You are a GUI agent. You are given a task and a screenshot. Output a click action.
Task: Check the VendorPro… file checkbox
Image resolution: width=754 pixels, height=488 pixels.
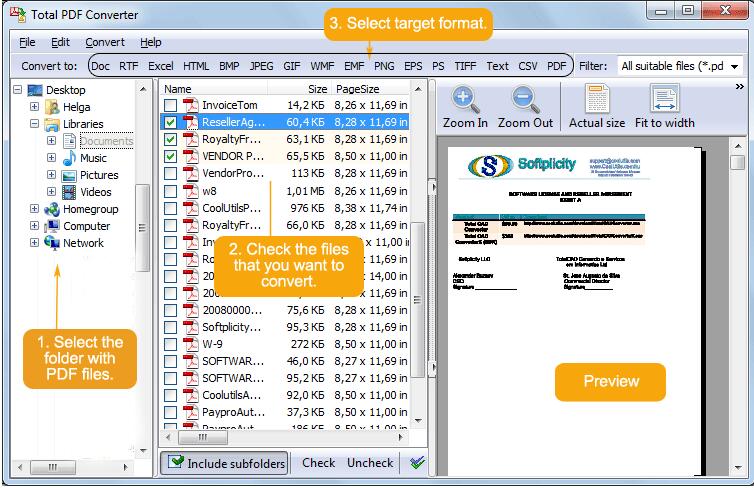pos(170,173)
